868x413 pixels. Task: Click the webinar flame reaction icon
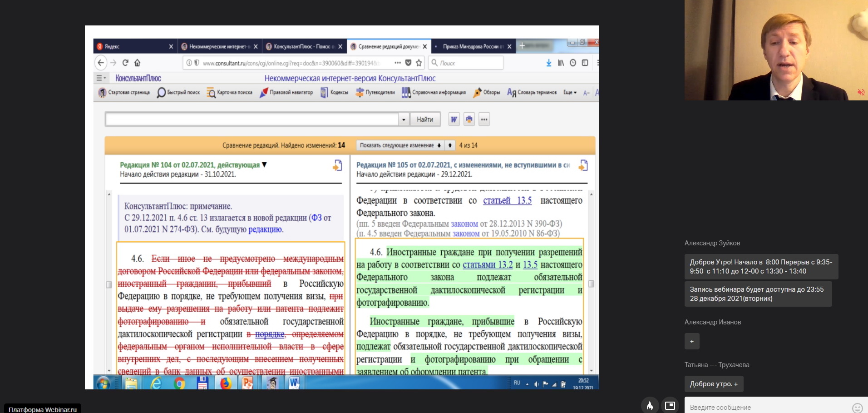(650, 405)
